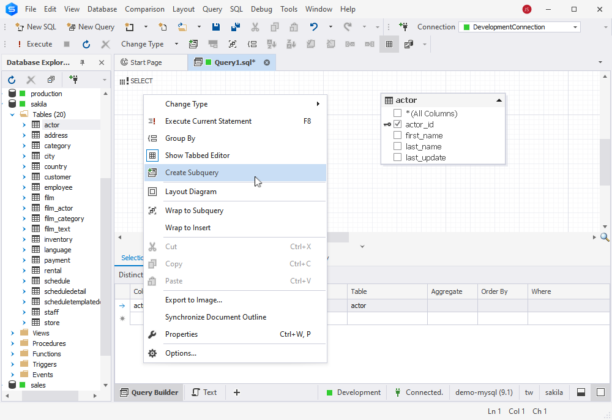
Task: Click the plus icon beside Text tab
Action: (237, 393)
